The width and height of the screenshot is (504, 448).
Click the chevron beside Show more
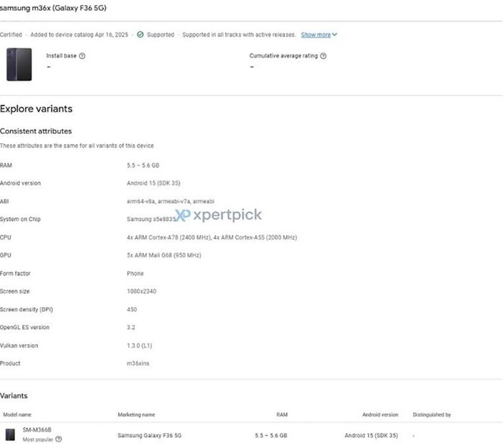(x=335, y=35)
